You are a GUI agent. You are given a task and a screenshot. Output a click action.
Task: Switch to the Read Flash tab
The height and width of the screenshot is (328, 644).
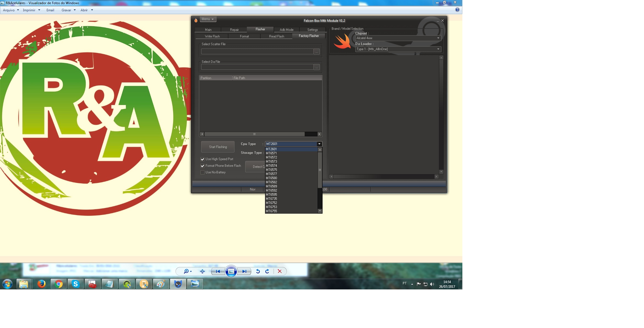[x=276, y=36]
